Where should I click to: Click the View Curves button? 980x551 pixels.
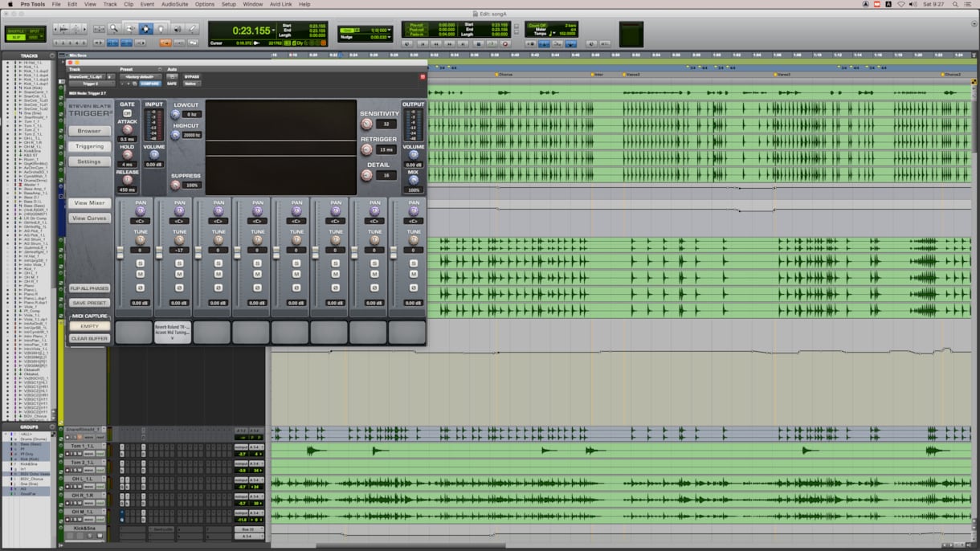(89, 218)
